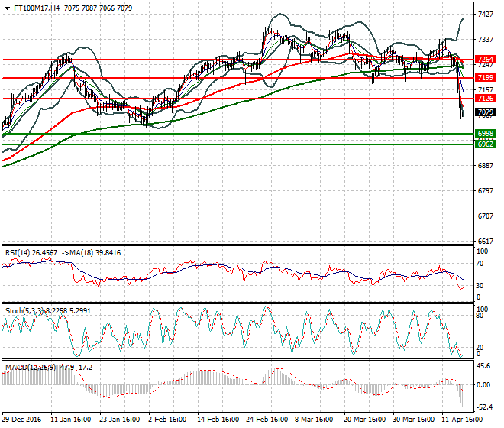Click the 7427 price scale value
This screenshot has width=504, height=428.
click(x=485, y=15)
